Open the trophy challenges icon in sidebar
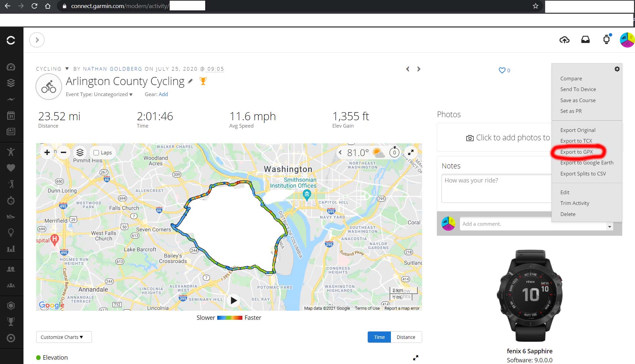The image size is (635, 364). (11, 321)
